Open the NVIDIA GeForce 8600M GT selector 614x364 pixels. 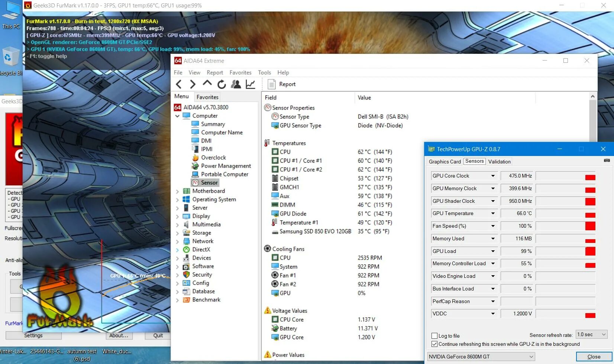tap(481, 357)
